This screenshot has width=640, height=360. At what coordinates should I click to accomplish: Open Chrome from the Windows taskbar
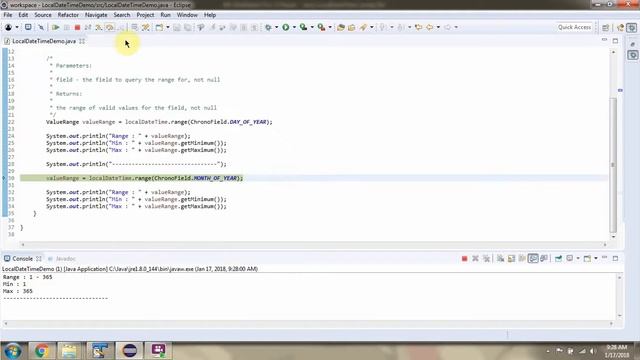(x=41, y=351)
